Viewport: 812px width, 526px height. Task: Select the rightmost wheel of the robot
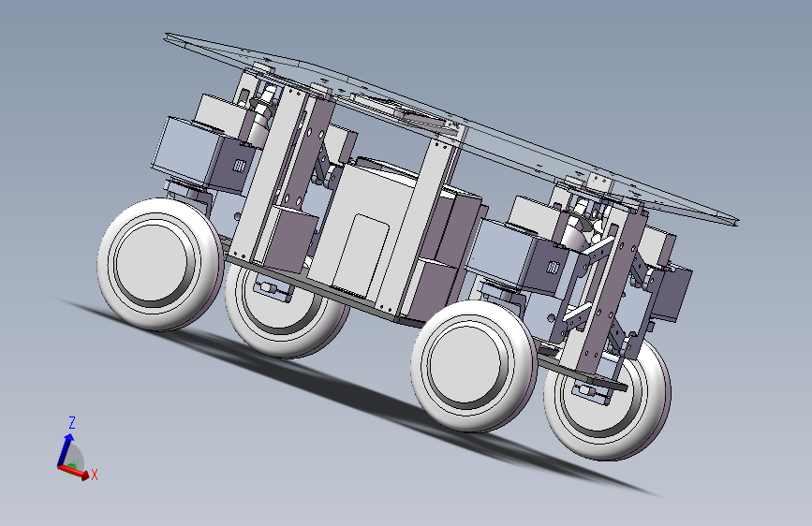[607, 396]
